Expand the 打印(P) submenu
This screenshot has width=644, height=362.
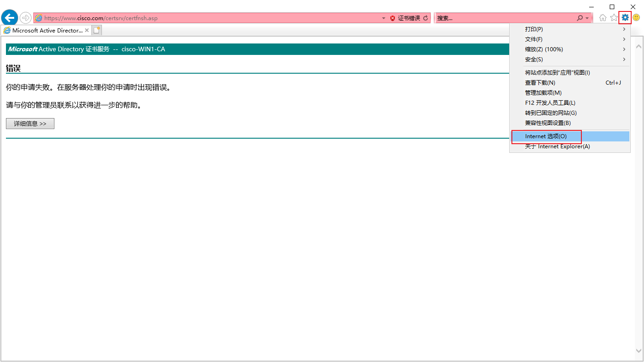(570, 29)
